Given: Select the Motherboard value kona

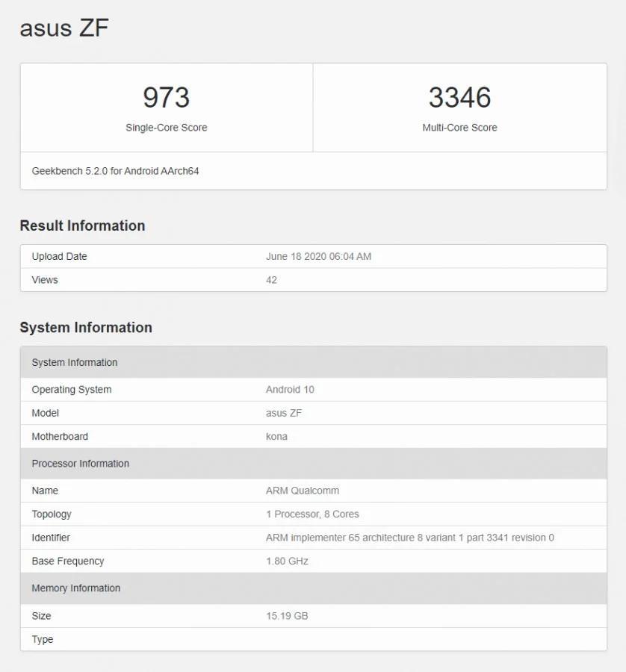Looking at the screenshot, I should tap(276, 436).
